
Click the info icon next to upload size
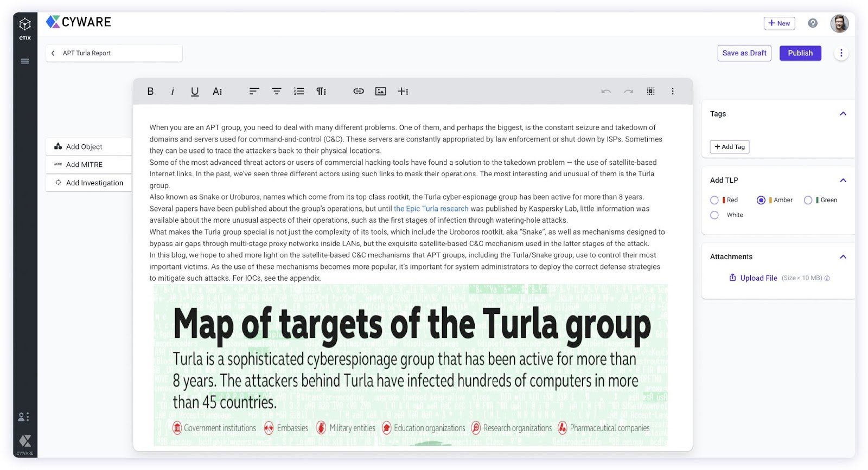pos(827,279)
